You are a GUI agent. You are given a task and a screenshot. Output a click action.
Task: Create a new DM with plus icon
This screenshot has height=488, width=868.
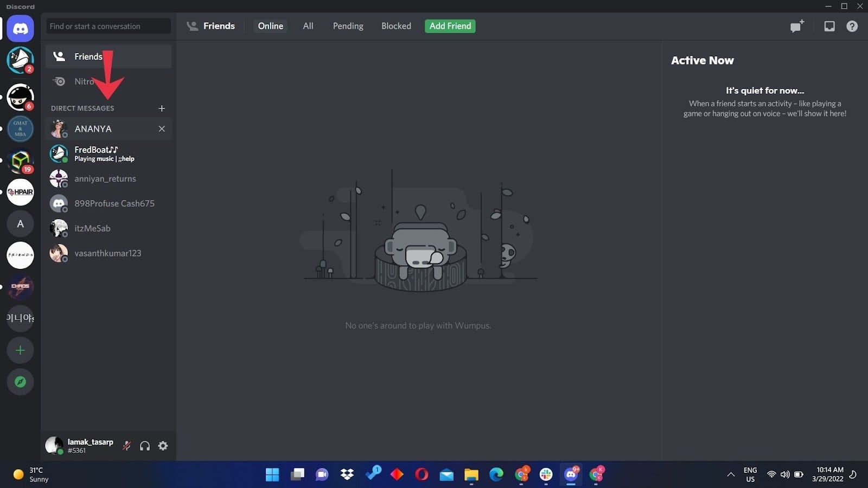(x=162, y=108)
